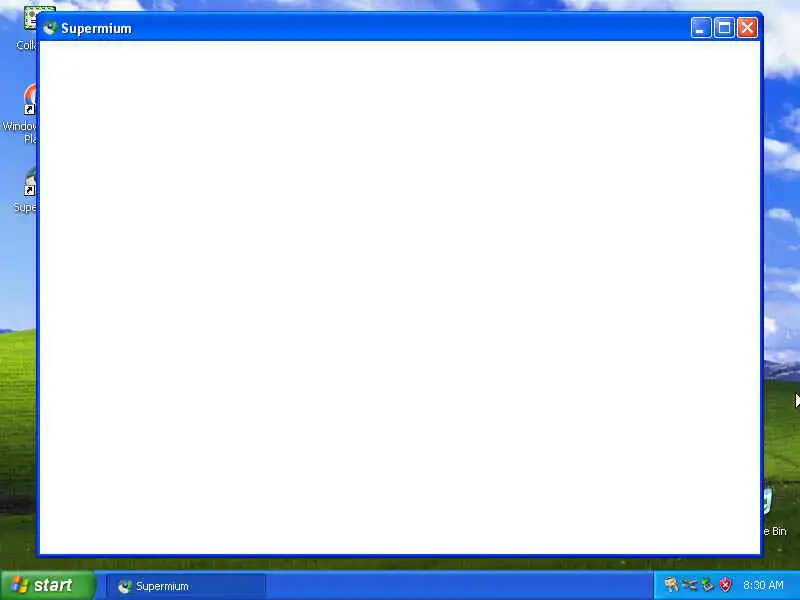Click the keys tray icon

click(671, 585)
